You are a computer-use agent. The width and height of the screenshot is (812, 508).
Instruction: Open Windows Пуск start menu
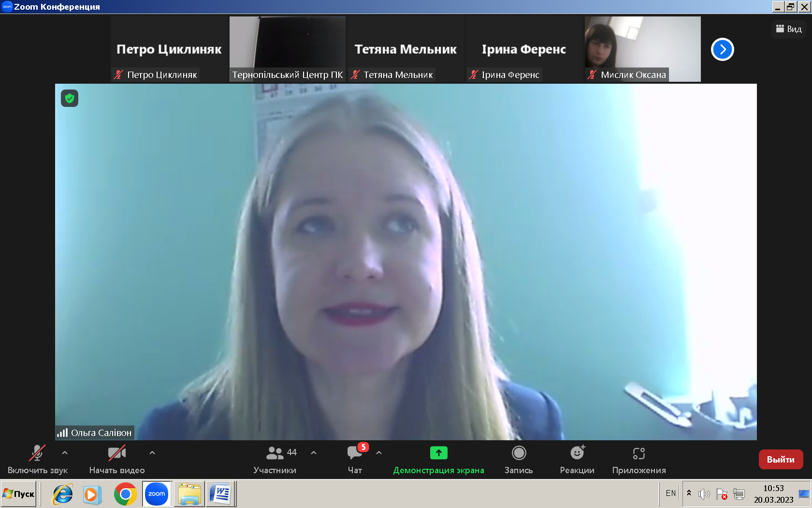(x=18, y=493)
